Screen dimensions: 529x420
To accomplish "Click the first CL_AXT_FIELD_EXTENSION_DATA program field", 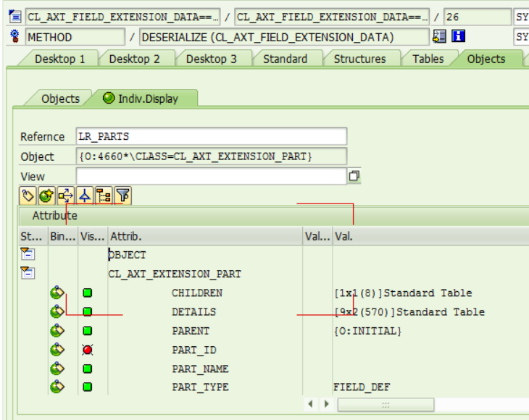I will click(122, 17).
